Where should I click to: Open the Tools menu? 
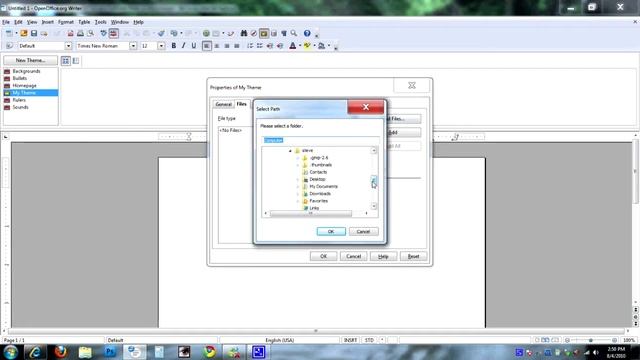pyautogui.click(x=100, y=22)
